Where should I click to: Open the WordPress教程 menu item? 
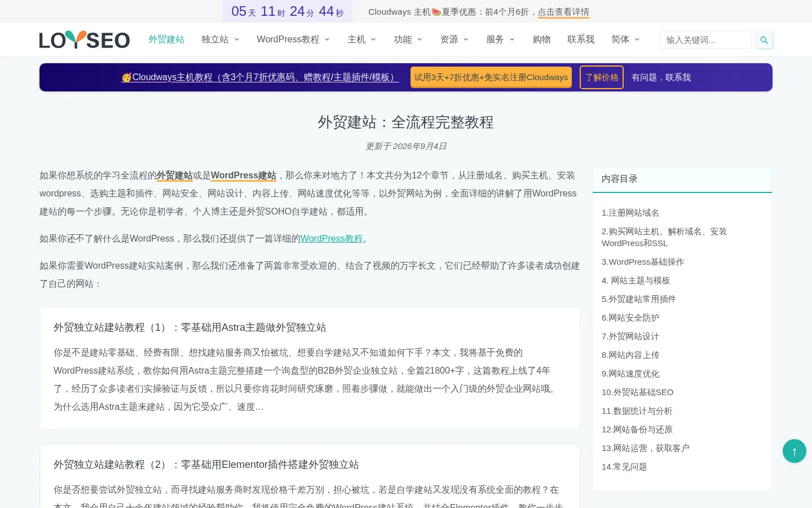coord(288,40)
